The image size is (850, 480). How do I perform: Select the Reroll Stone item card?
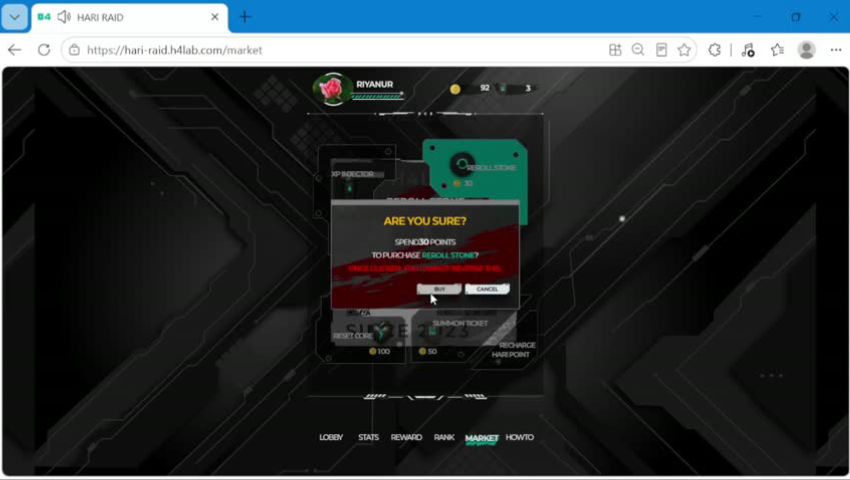pos(475,168)
